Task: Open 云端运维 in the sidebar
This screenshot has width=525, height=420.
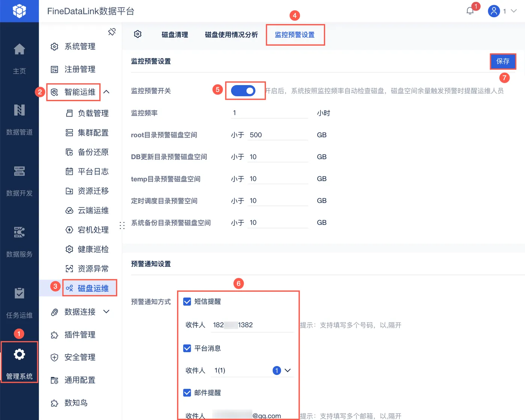Action: coord(87,211)
